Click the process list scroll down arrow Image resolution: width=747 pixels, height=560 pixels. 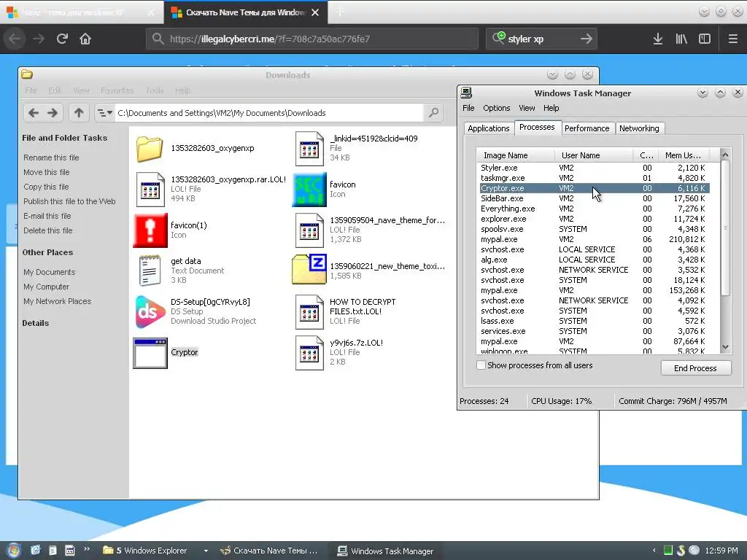(725, 347)
